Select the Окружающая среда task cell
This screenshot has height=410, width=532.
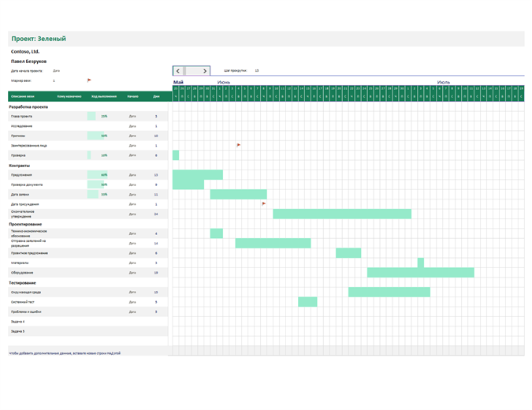[26, 293]
